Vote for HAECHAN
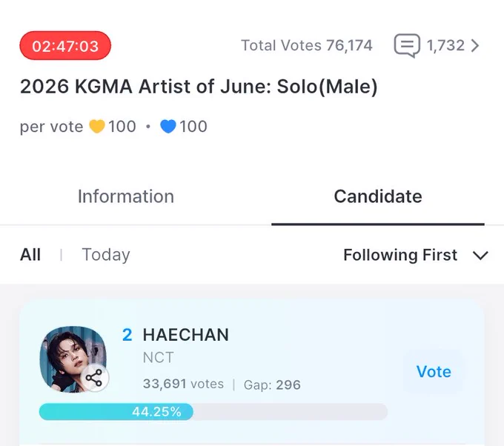This screenshot has height=446, width=504. pyautogui.click(x=434, y=372)
